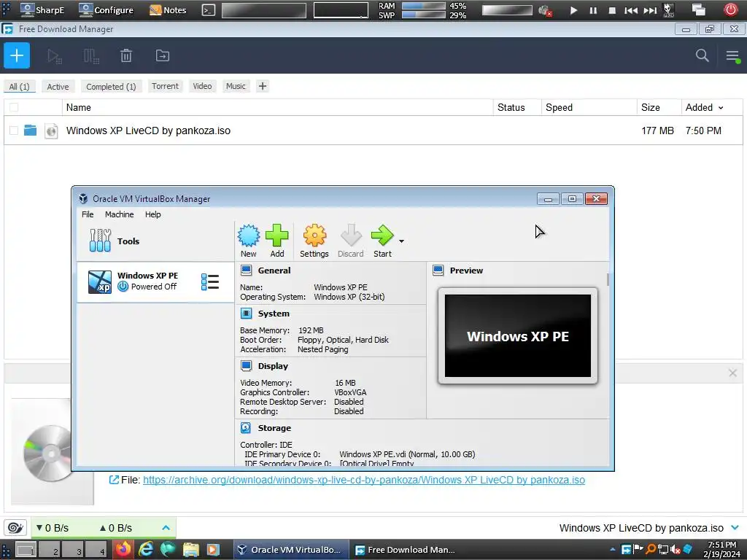Click the Discard arrow in VirtualBox toolbar
The width and height of the screenshot is (747, 560).
(x=351, y=241)
